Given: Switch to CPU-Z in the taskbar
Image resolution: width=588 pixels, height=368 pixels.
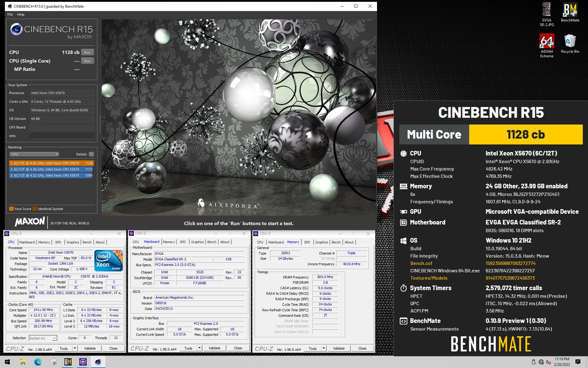Looking at the screenshot, I should 83,362.
